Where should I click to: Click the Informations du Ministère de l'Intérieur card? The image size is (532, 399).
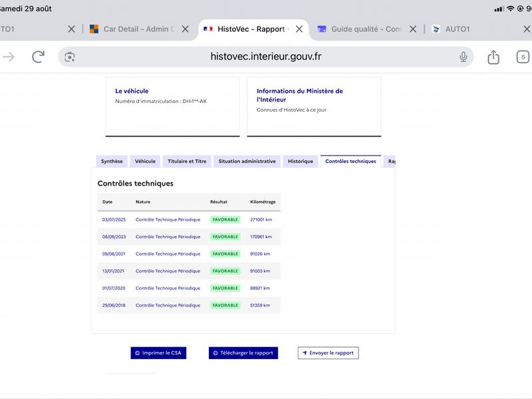click(314, 107)
